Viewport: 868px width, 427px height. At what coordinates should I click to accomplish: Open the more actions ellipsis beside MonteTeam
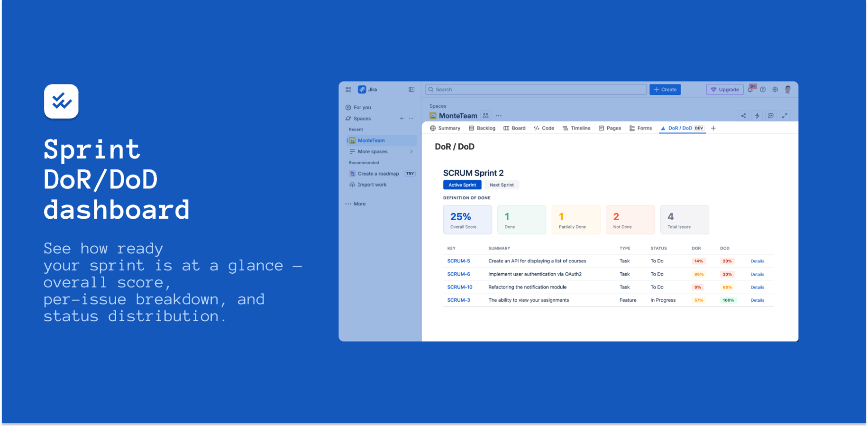click(499, 116)
